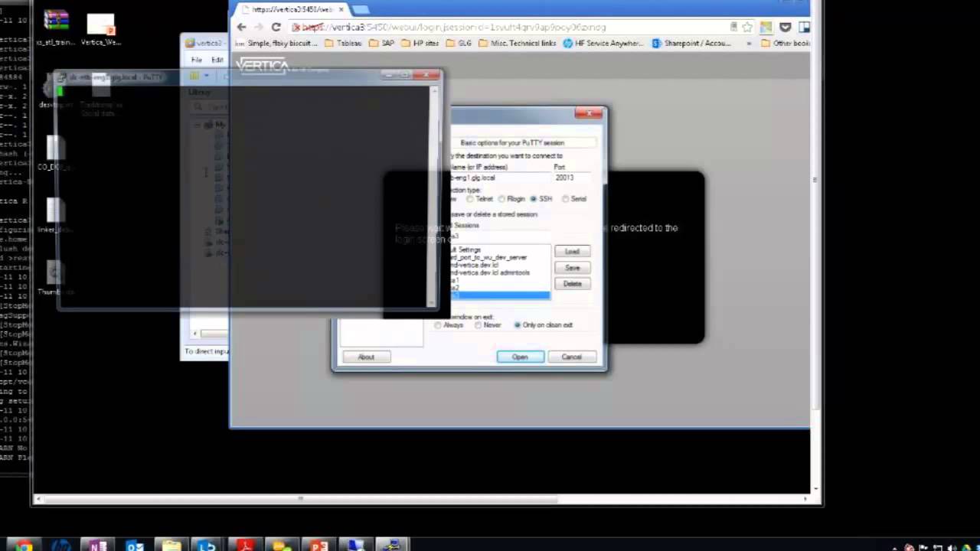Click Chrome forward arrow
Image resolution: width=980 pixels, height=551 pixels.
(x=259, y=27)
